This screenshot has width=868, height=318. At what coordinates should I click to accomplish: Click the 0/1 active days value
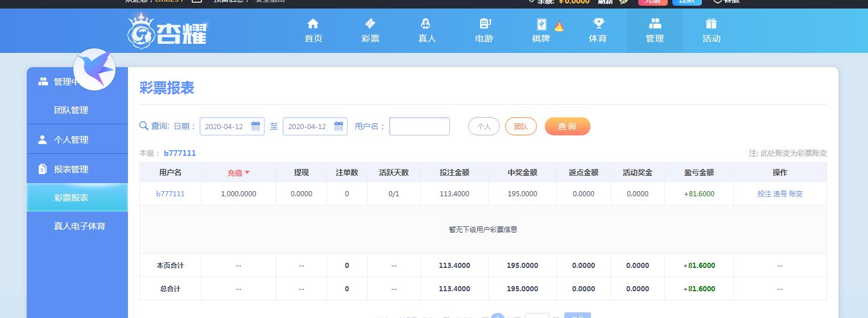(x=394, y=194)
